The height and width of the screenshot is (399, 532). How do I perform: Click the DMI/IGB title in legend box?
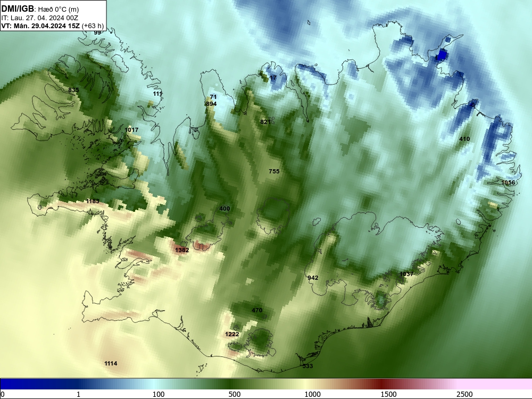click(18, 9)
